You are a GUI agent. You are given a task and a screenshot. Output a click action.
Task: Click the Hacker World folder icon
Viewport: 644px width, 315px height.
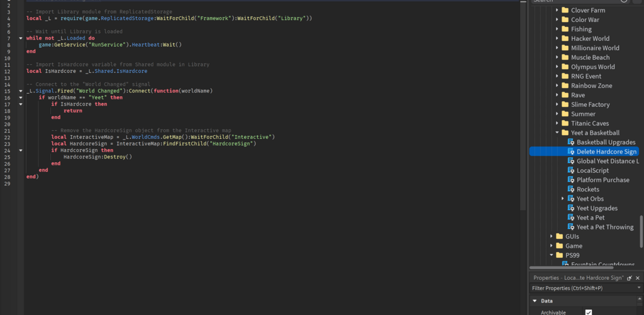(565, 38)
